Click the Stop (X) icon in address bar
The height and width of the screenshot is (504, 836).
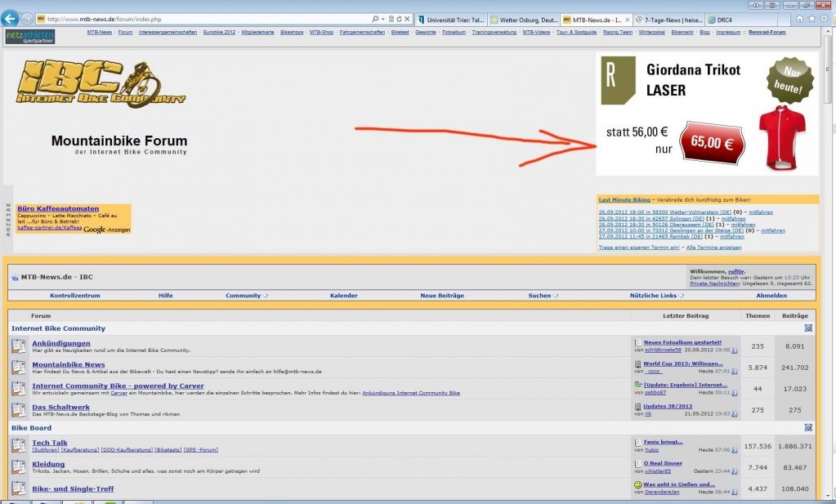407,19
